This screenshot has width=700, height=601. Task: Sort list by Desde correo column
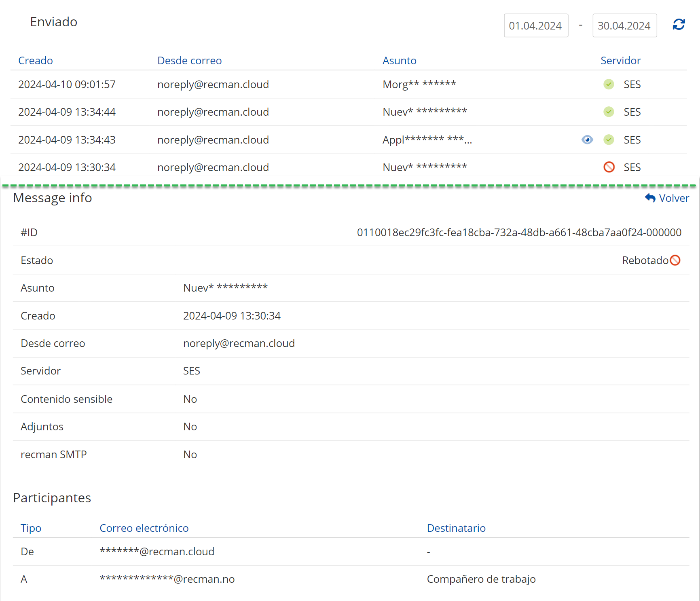coord(189,61)
